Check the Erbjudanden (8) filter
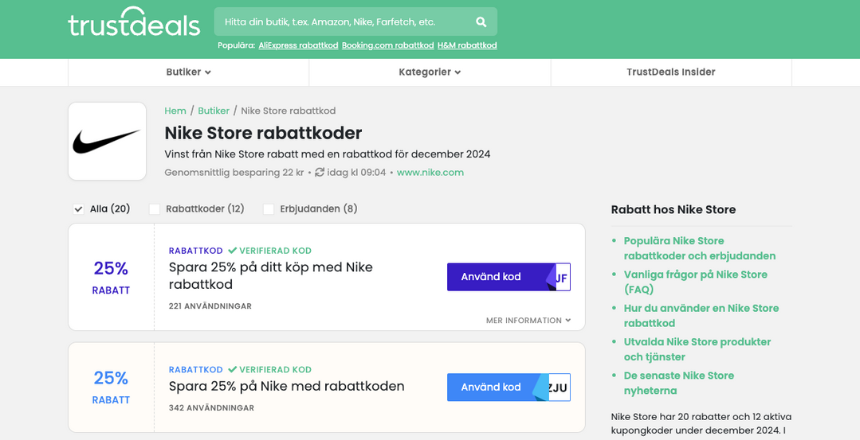This screenshot has width=860, height=440. (x=269, y=209)
